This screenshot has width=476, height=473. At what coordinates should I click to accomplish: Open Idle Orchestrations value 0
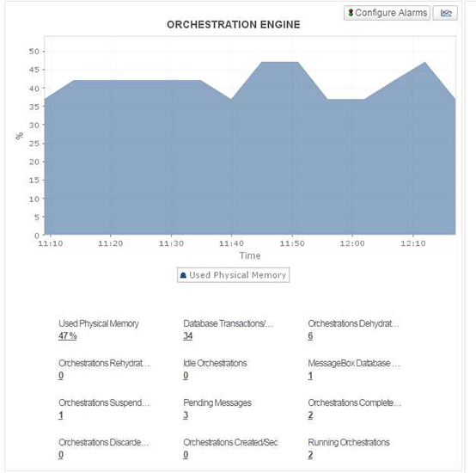point(186,376)
